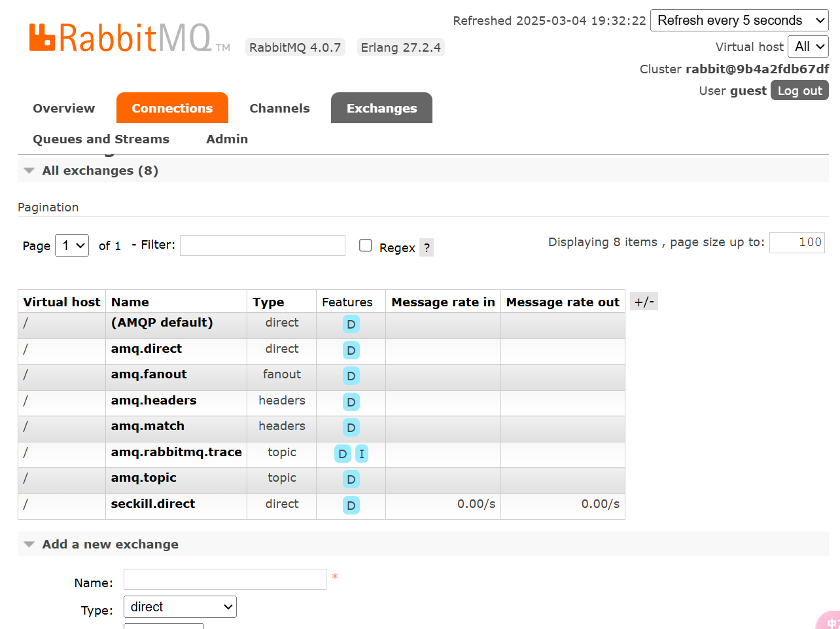Open the refresh interval dropdown
The width and height of the screenshot is (840, 629).
point(739,20)
